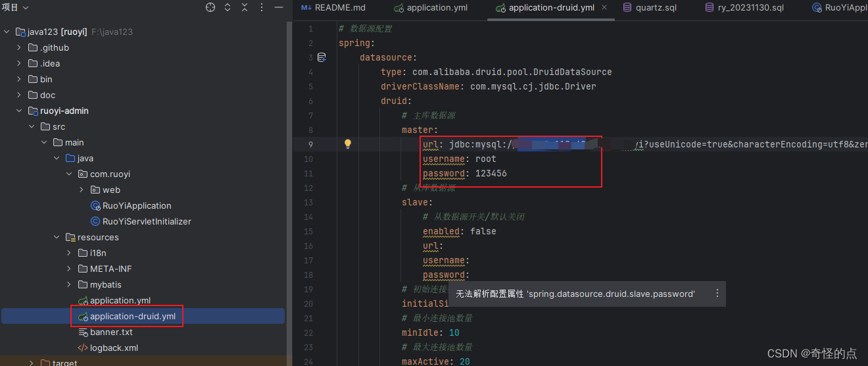Click the RuoYiApplication class icon in tree
This screenshot has height=366, width=868.
(x=95, y=206)
